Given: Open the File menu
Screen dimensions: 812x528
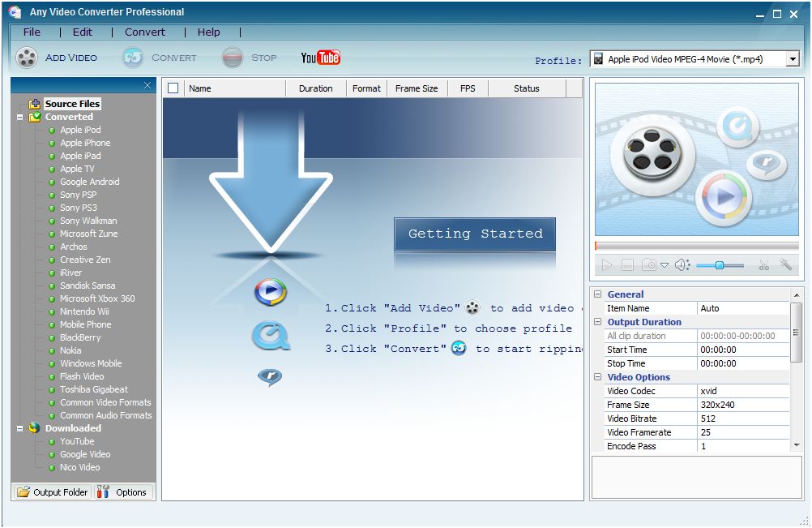Looking at the screenshot, I should pos(32,32).
